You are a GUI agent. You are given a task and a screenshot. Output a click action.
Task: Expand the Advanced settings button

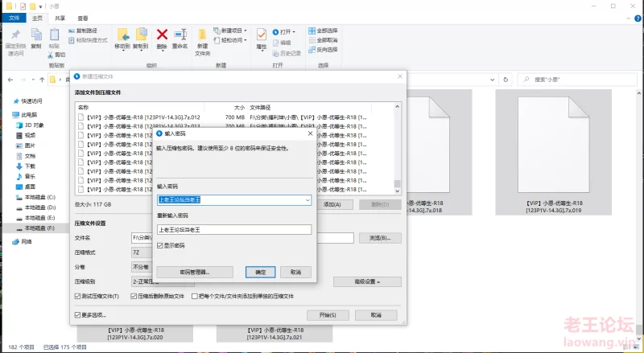click(x=367, y=281)
